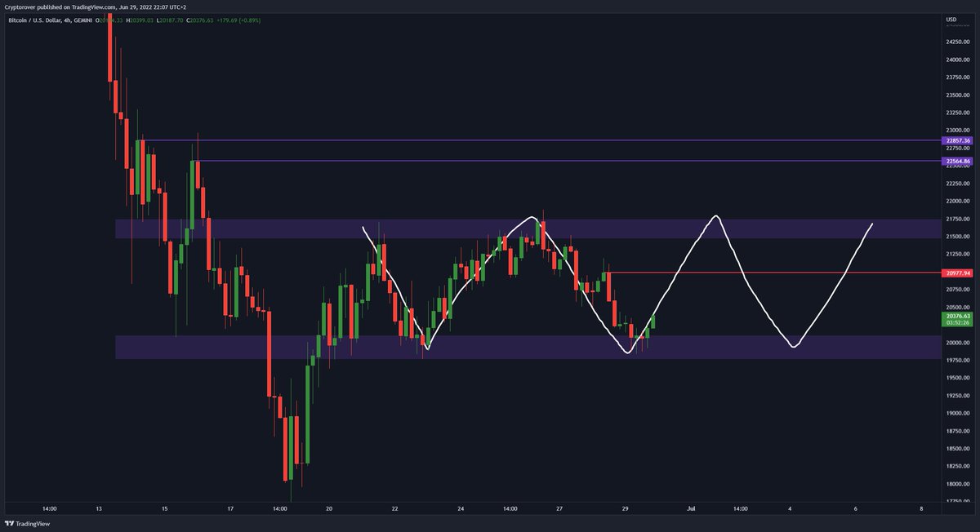
Task: Click the 19250.00 price axis label
Action: click(x=957, y=395)
